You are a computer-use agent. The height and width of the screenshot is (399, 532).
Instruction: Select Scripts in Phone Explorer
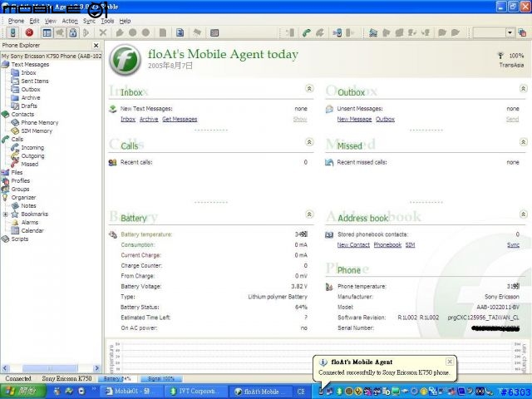coord(20,239)
